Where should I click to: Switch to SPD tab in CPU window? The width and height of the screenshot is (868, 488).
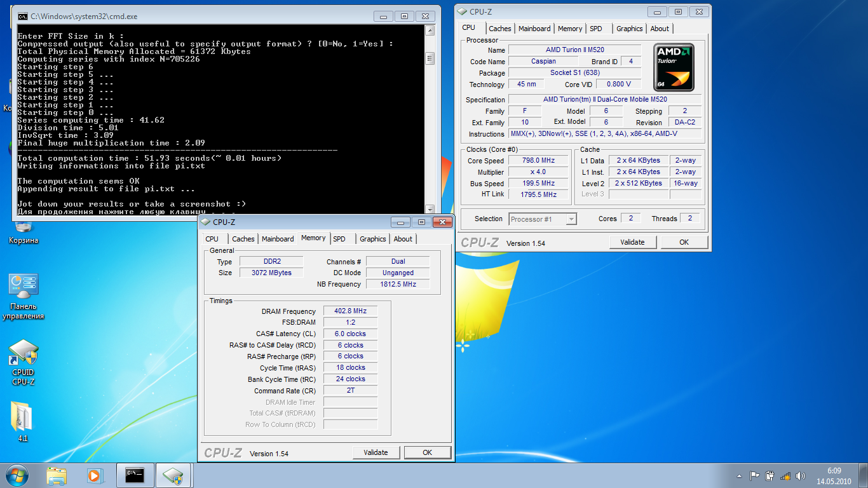[x=596, y=29]
